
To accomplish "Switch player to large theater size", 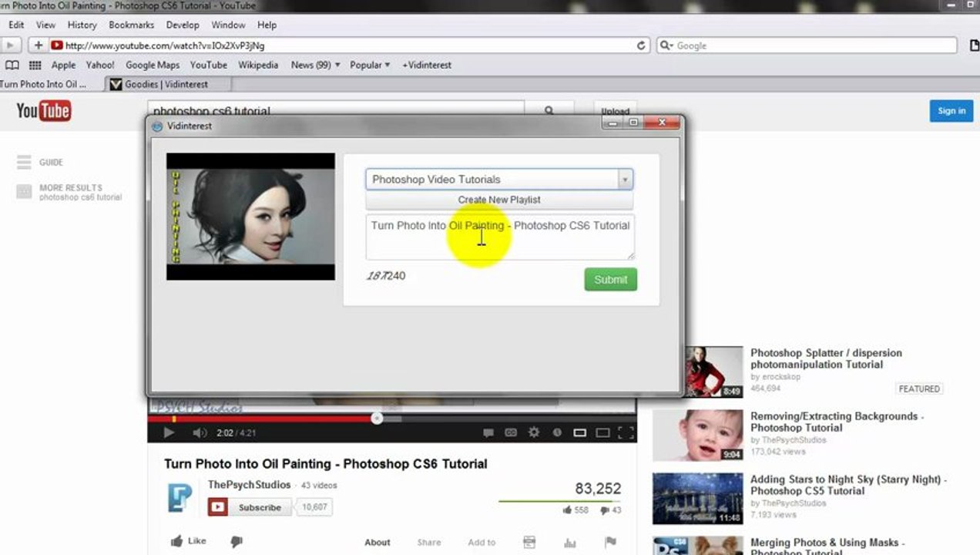I will point(602,433).
